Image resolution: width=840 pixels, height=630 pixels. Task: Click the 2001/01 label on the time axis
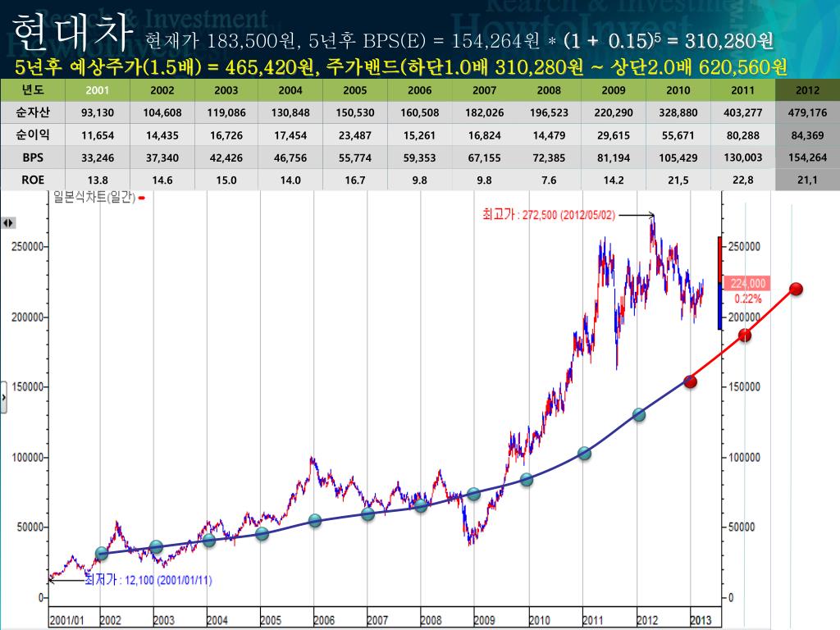67,620
